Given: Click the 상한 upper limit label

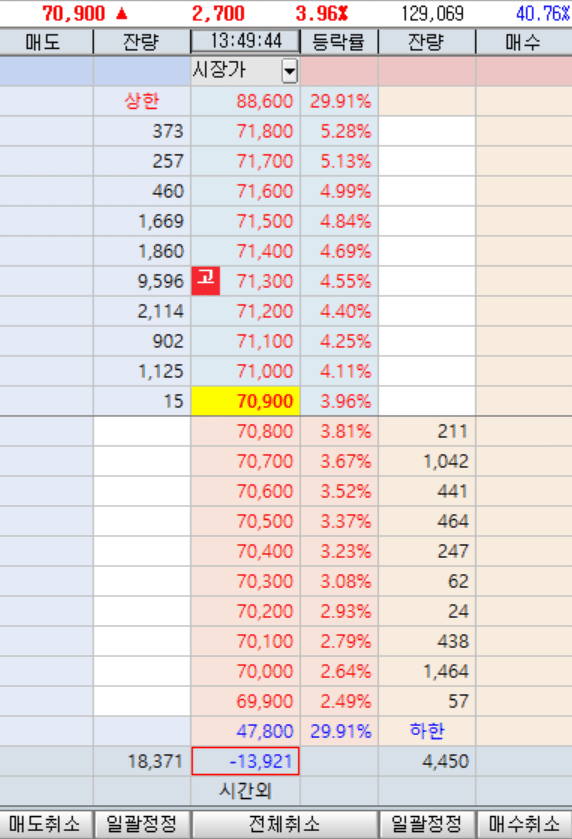Looking at the screenshot, I should click(x=141, y=101).
